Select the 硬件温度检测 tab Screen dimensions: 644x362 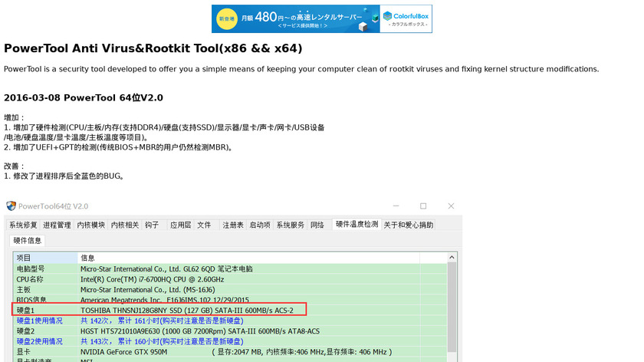[x=357, y=225]
